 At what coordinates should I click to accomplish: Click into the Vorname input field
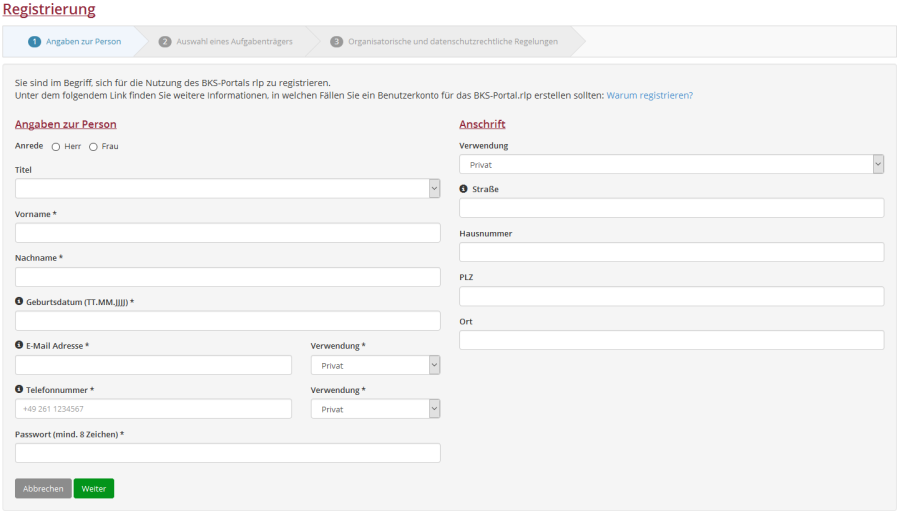pyautogui.click(x=227, y=233)
